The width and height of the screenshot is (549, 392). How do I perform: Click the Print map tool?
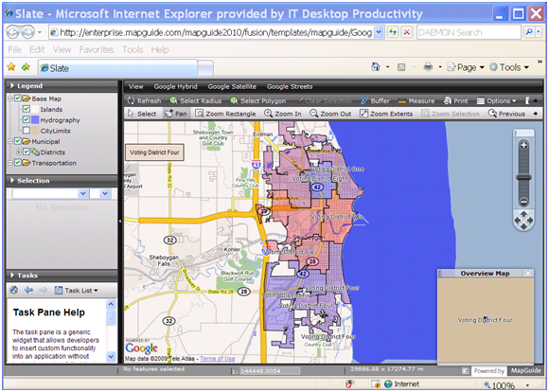[x=455, y=101]
